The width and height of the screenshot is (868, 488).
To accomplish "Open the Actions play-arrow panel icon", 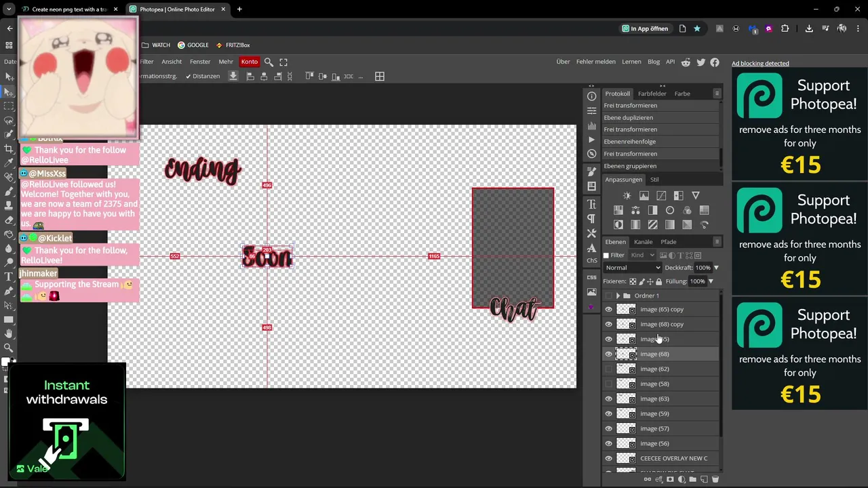I will tap(591, 140).
